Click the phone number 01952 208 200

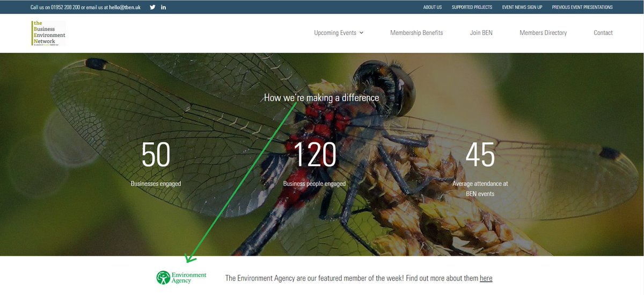[65, 7]
